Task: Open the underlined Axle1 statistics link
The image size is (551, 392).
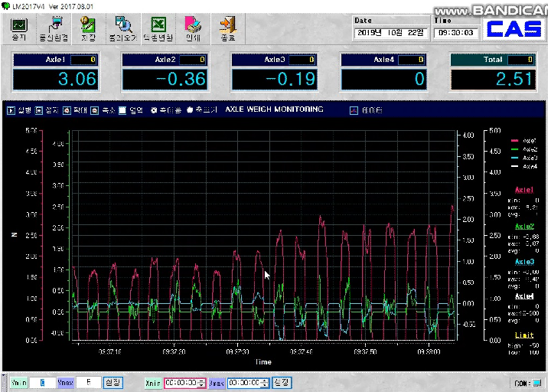Action: (524, 190)
